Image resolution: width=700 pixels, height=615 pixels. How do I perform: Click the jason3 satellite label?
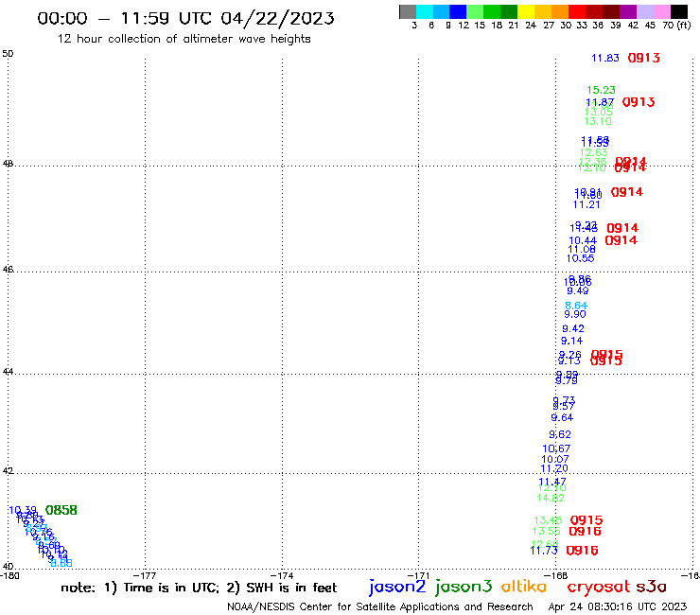(464, 587)
